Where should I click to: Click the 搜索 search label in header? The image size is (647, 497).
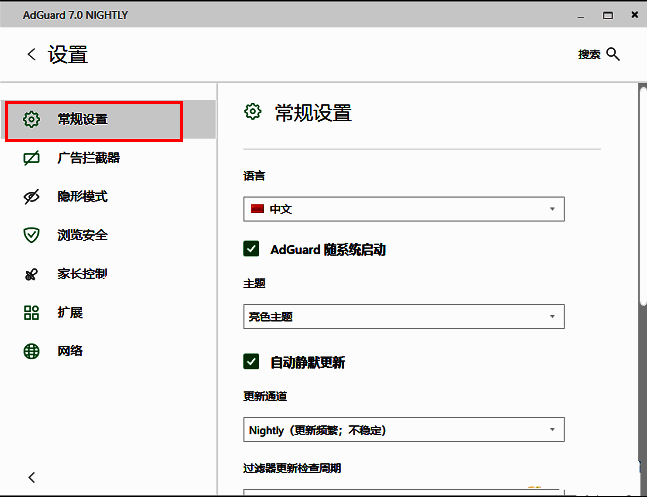coord(589,55)
